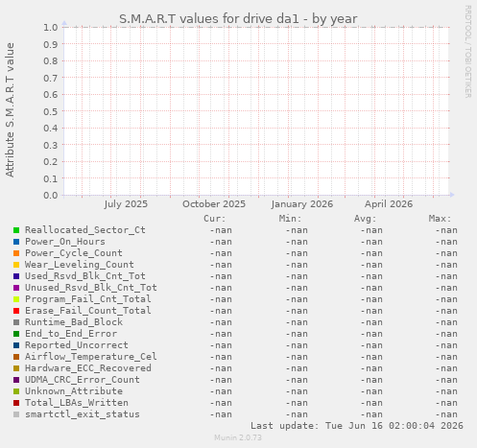The image size is (477, 448).
Task: Click the lime Program_Fail_Cnt_Total swatch
Action: 16,299
